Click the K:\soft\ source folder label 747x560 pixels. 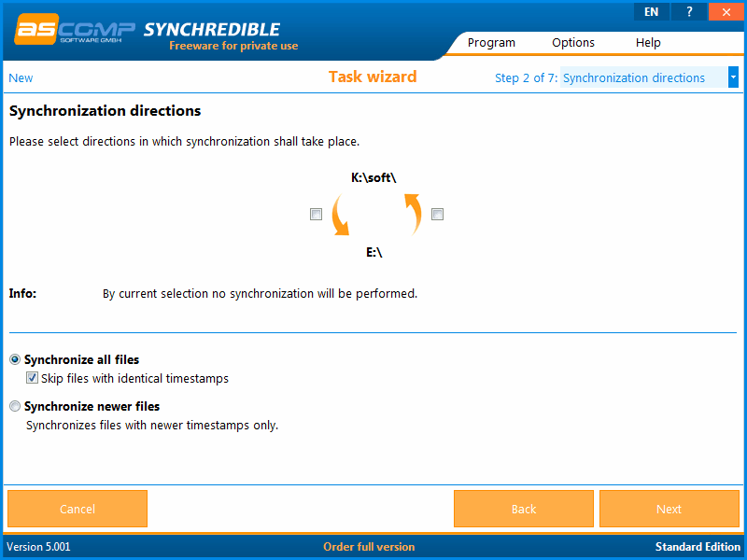tap(373, 177)
